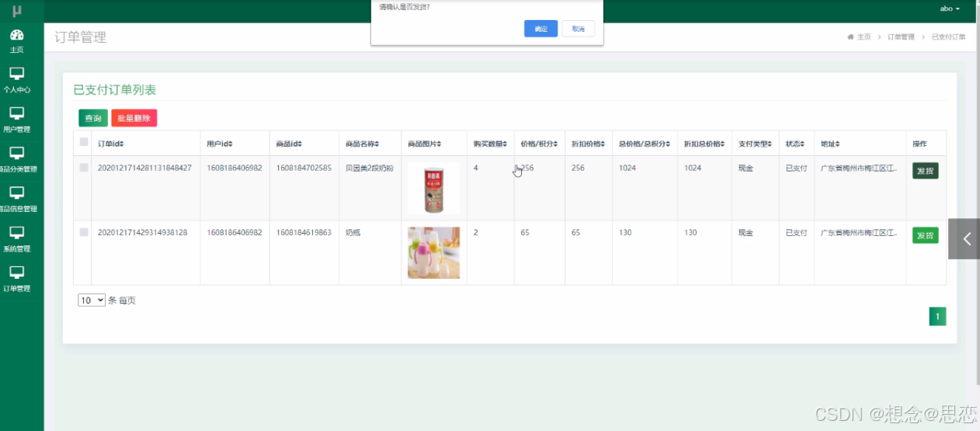Check the row for order 202012171429314938128

[84, 232]
